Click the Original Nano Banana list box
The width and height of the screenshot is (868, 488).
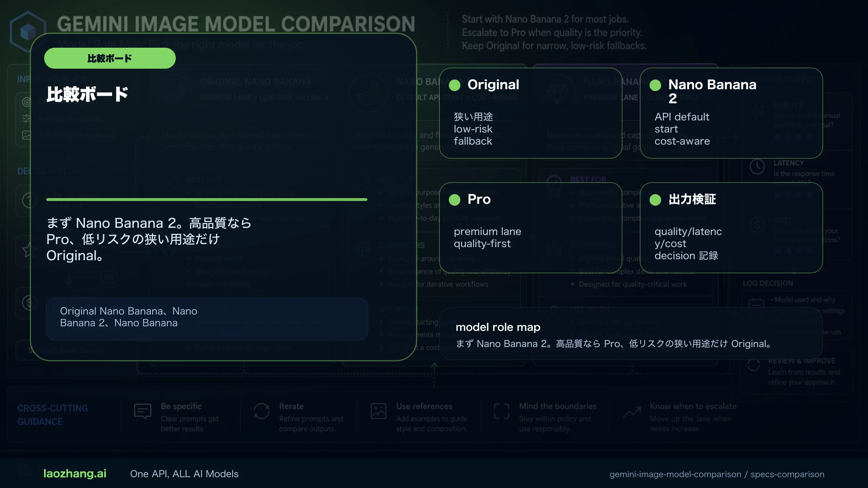pos(207,319)
